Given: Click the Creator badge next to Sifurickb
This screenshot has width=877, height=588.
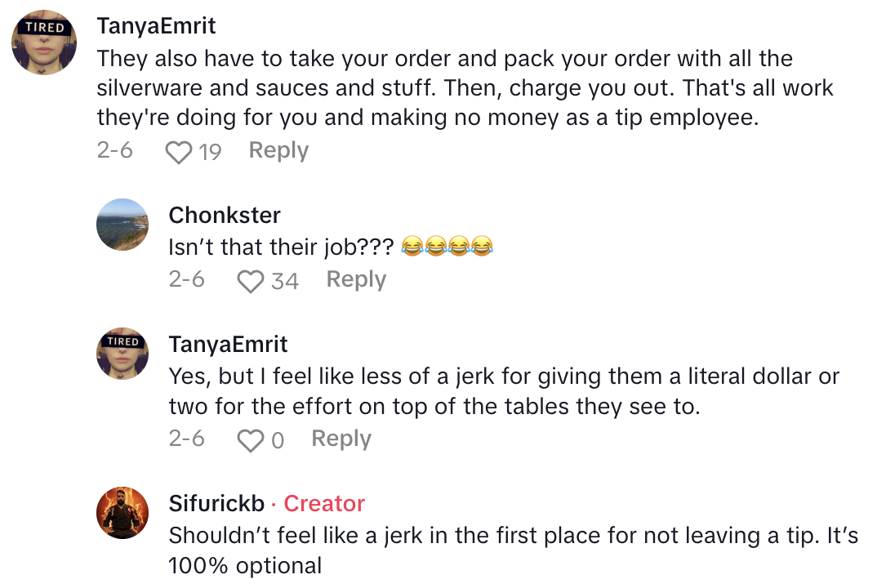Looking at the screenshot, I should click(x=324, y=503).
